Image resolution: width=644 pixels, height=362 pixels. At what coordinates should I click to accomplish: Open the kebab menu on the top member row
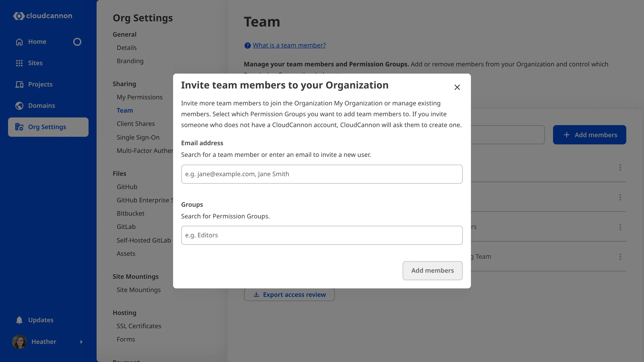click(x=620, y=167)
